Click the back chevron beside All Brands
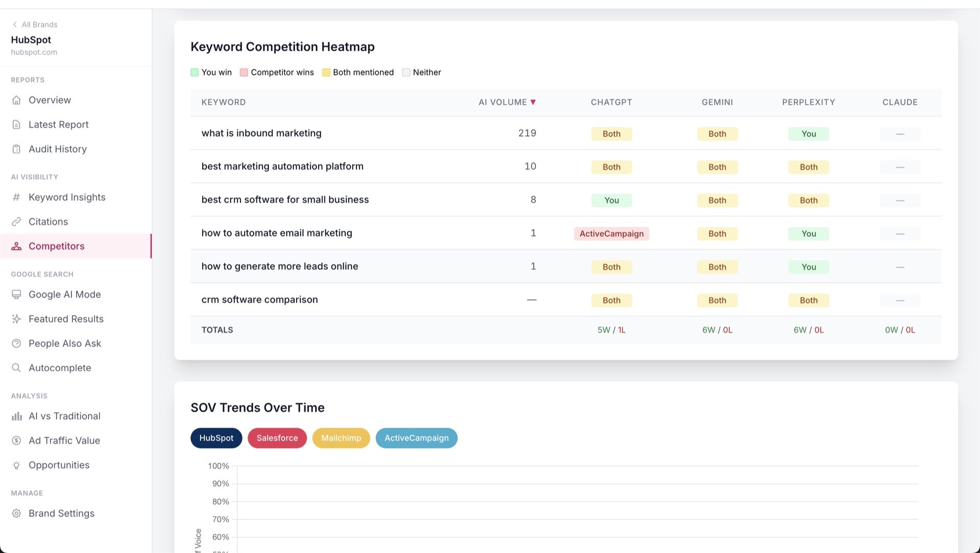This screenshot has height=553, width=980. pyautogui.click(x=15, y=24)
